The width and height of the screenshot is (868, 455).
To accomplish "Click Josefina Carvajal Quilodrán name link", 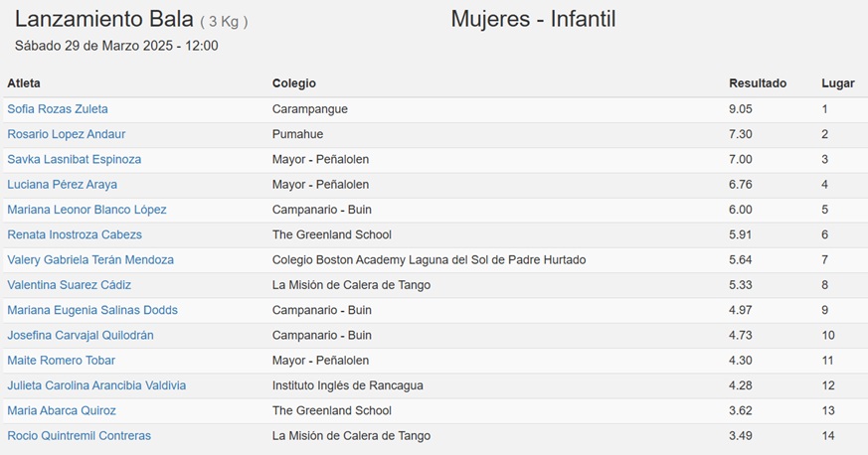I will tap(81, 335).
